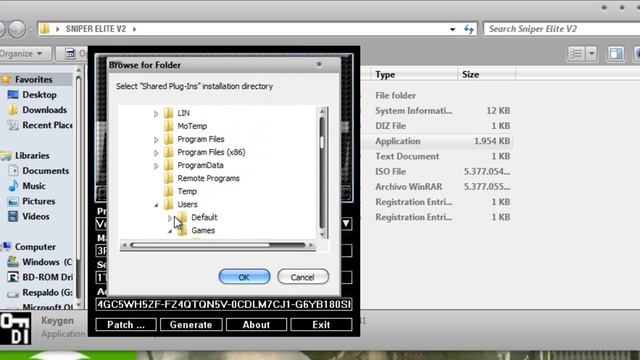Open address bar history dropdown
The width and height of the screenshot is (640, 360).
[x=452, y=29]
